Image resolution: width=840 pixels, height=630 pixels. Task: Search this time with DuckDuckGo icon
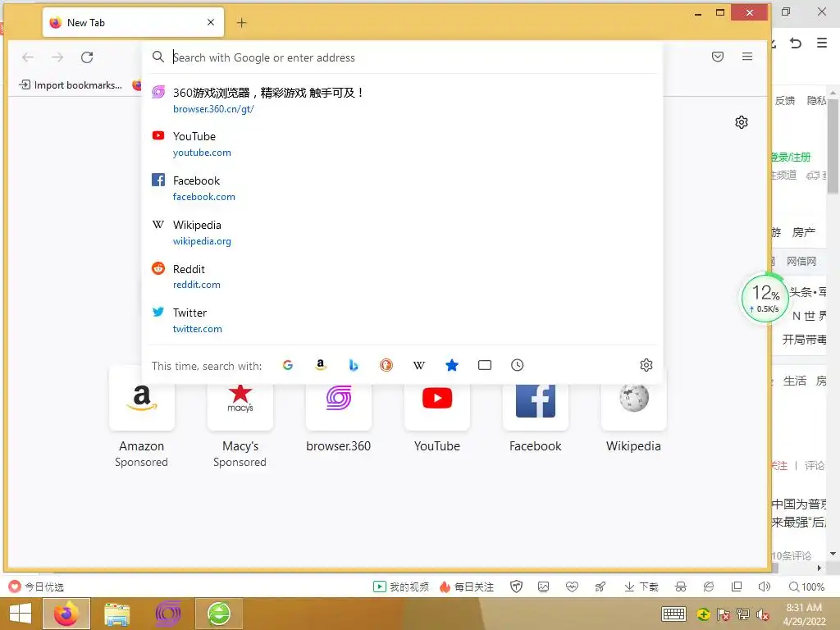point(386,365)
